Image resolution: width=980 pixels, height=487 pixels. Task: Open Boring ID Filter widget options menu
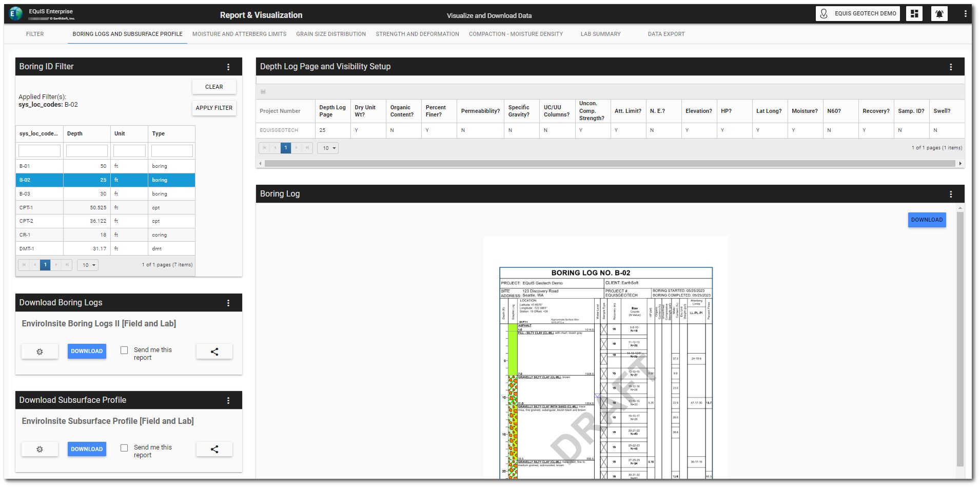[228, 67]
